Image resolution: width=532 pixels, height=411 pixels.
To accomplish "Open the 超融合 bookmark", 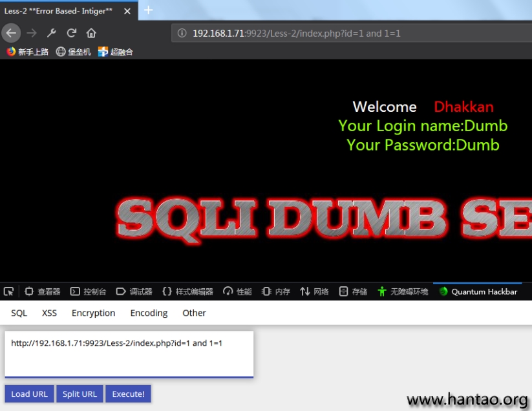I will click(x=116, y=52).
